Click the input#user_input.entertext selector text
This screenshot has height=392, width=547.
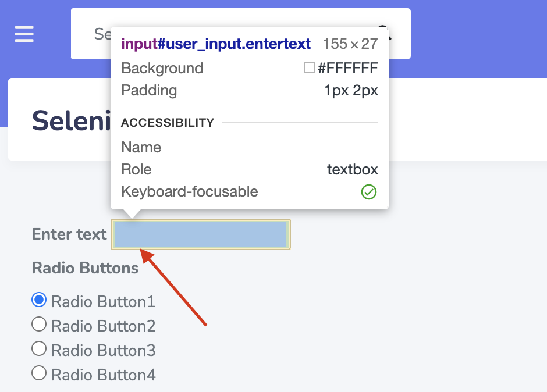point(215,44)
